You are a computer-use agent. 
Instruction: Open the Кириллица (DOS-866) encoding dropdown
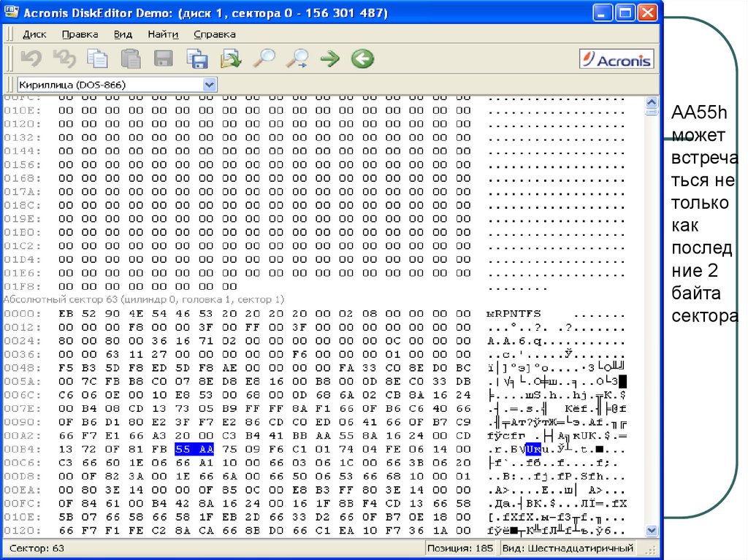(x=210, y=85)
